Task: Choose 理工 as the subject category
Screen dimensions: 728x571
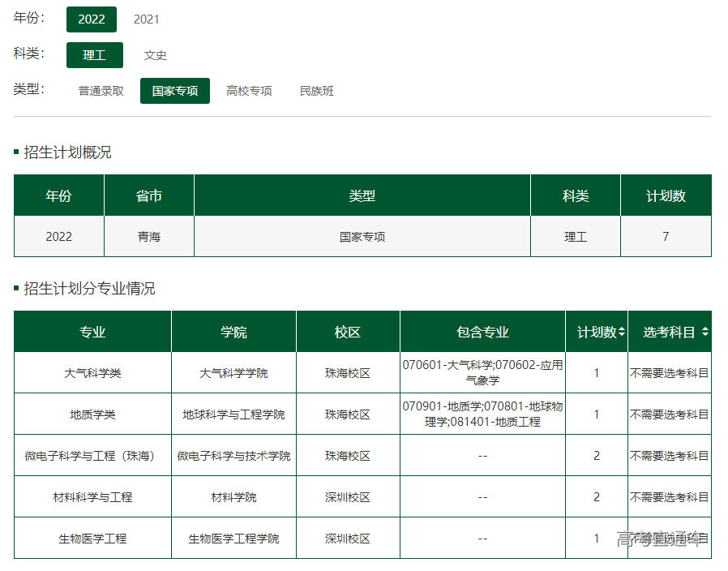Action: 95,55
